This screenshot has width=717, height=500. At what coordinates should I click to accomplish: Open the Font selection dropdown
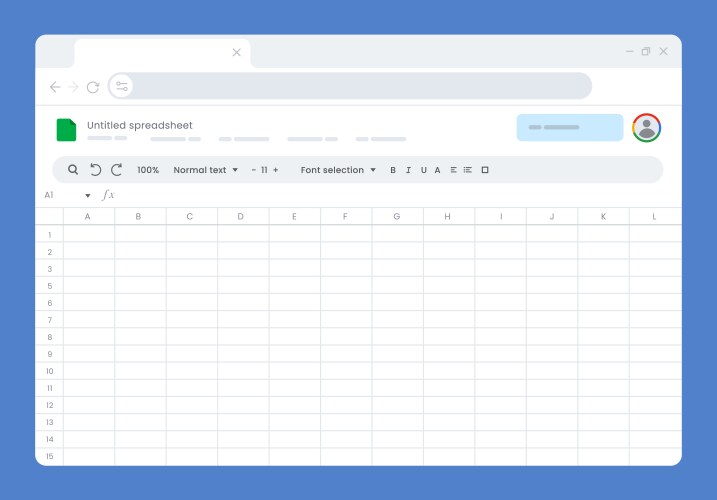tap(338, 170)
